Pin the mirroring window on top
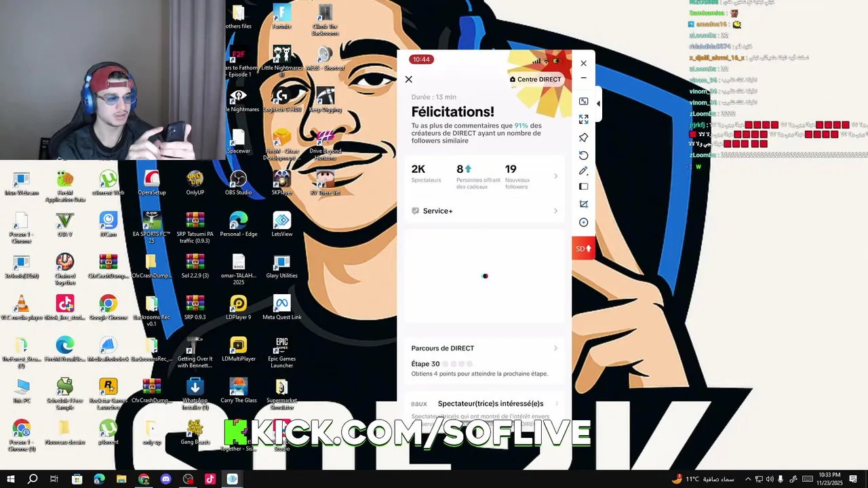The height and width of the screenshot is (488, 868). [x=583, y=138]
